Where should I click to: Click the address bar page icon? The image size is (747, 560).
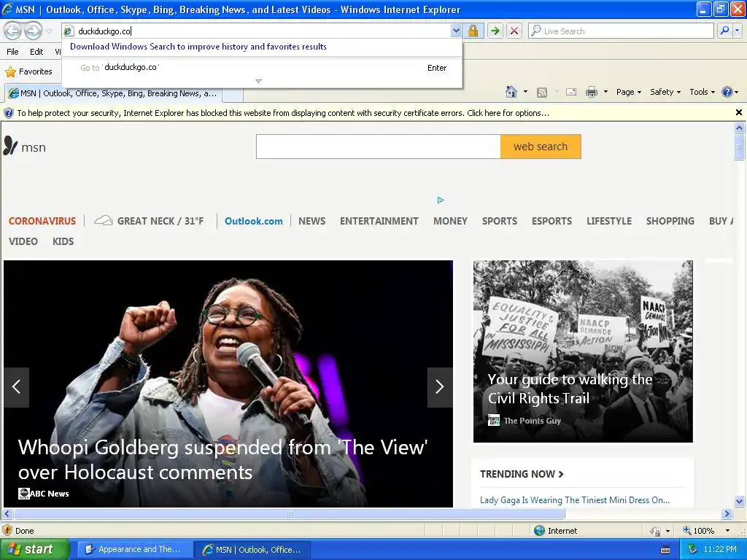(69, 31)
